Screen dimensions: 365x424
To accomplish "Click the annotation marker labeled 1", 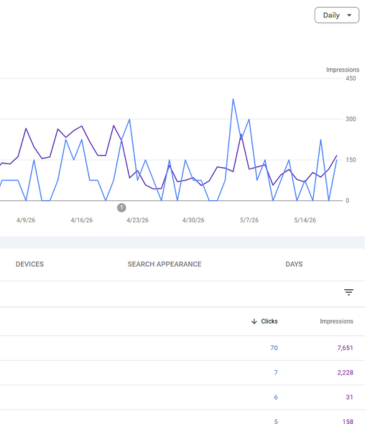I will click(122, 208).
